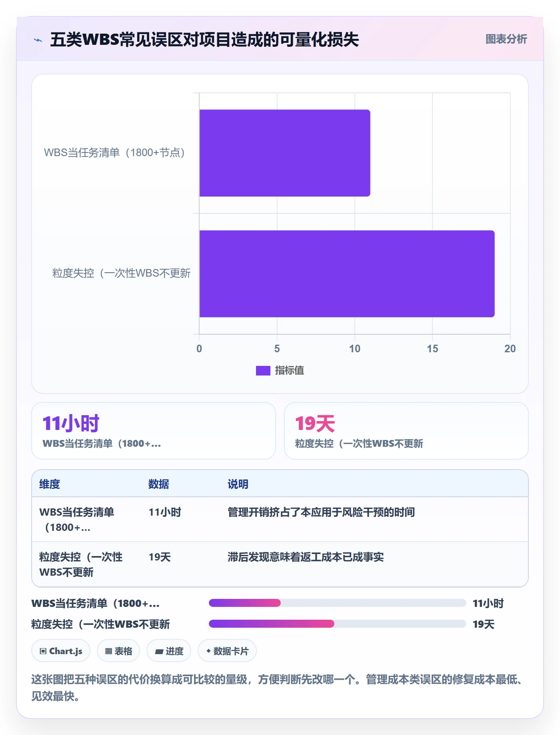
Task: Click the bar icon in 进度 chip
Action: coord(159,652)
